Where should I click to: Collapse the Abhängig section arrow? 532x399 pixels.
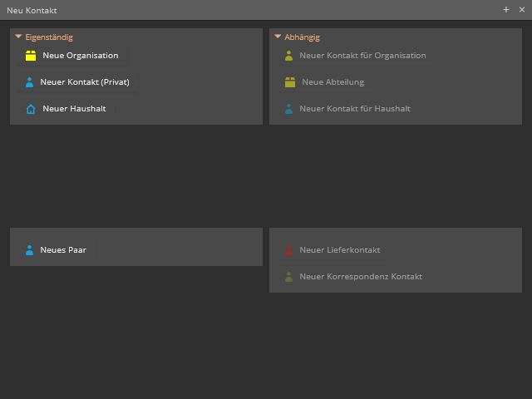(278, 37)
